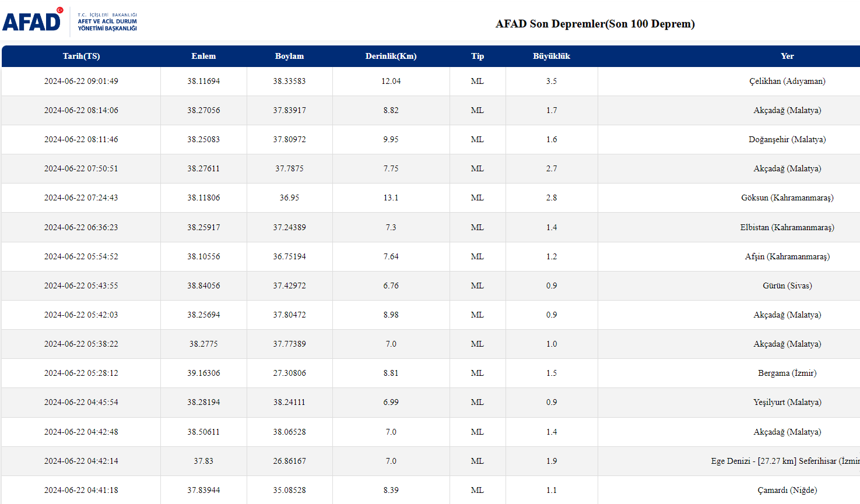860x504 pixels.
Task: Click the Tarih(TS) column header
Action: tap(81, 56)
